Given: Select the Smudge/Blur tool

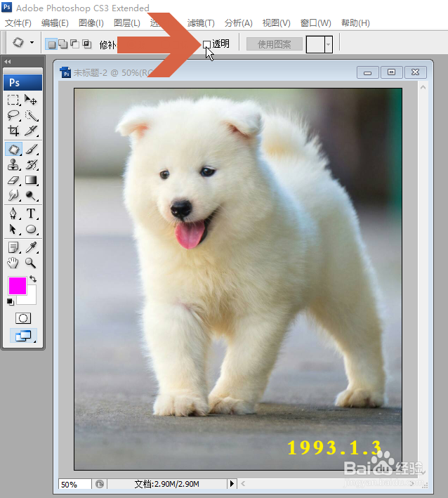Looking at the screenshot, I should point(13,195).
